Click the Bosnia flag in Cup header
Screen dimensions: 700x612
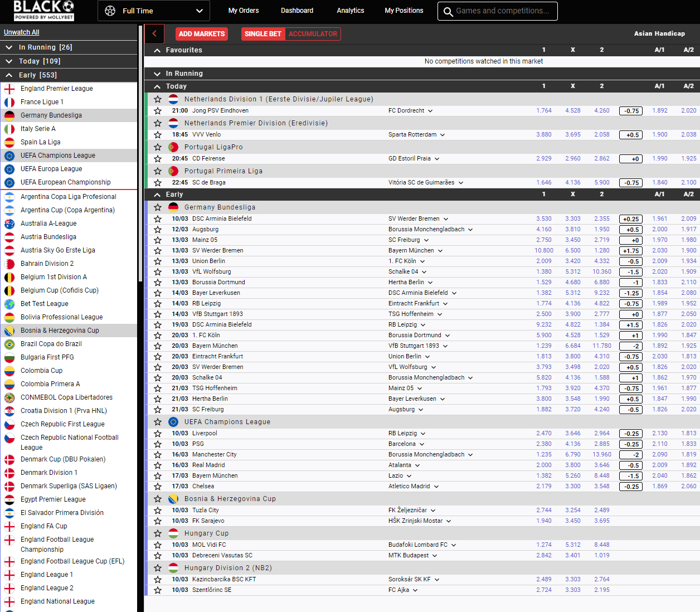point(173,499)
